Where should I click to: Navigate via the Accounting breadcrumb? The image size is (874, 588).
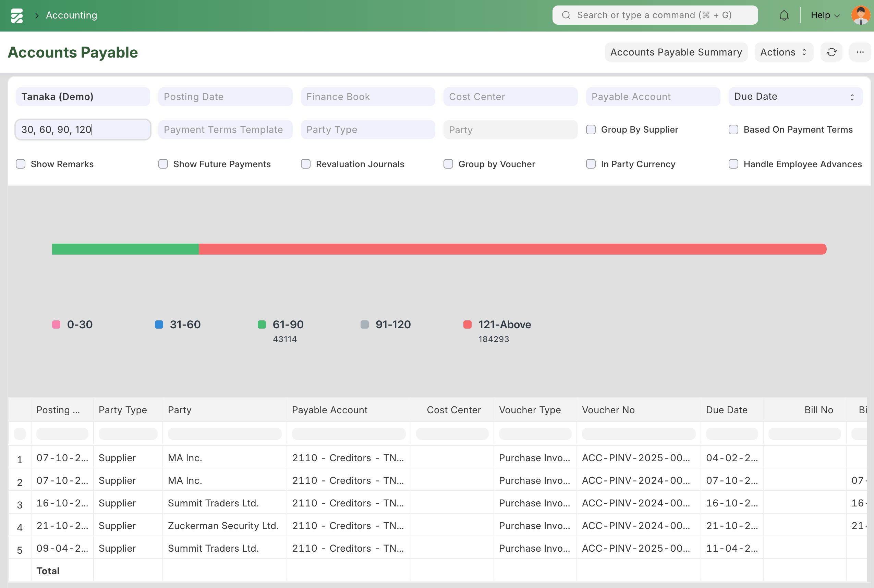pyautogui.click(x=71, y=15)
